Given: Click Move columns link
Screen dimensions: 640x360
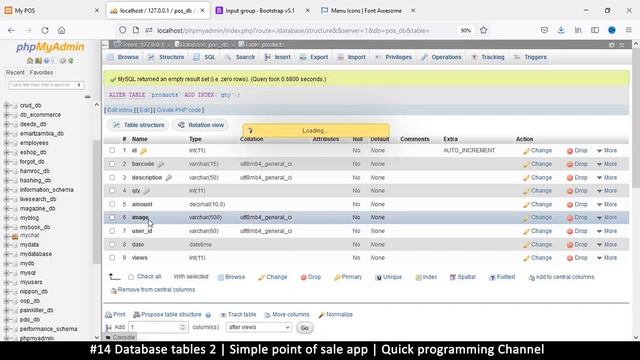Looking at the screenshot, I should 287,315.
